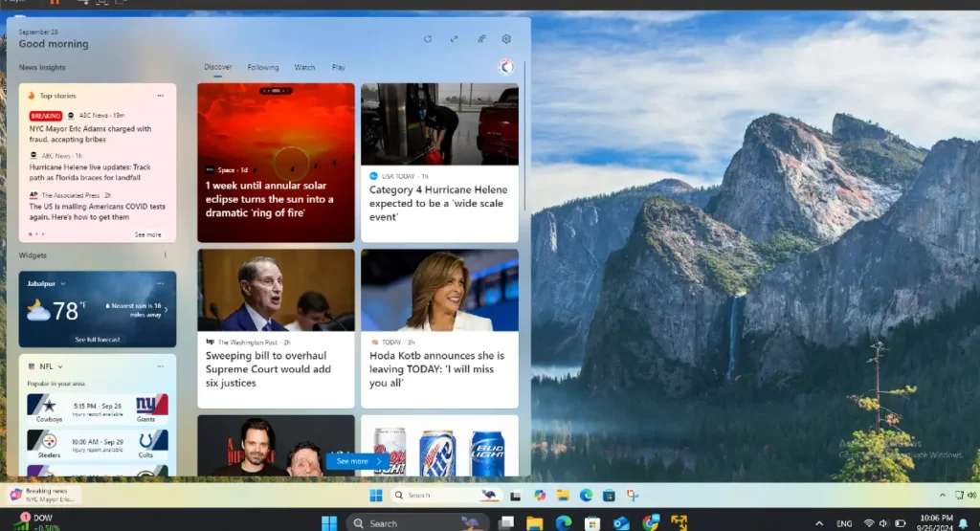
Task: Open the Snipping Tool icon on the inner taskbar
Action: [633, 496]
